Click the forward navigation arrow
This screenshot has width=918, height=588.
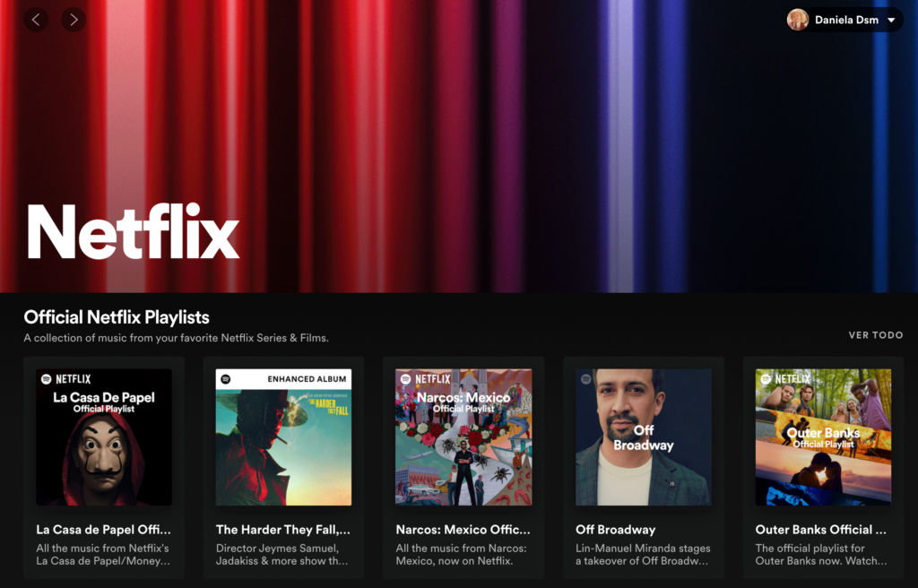coord(74,20)
